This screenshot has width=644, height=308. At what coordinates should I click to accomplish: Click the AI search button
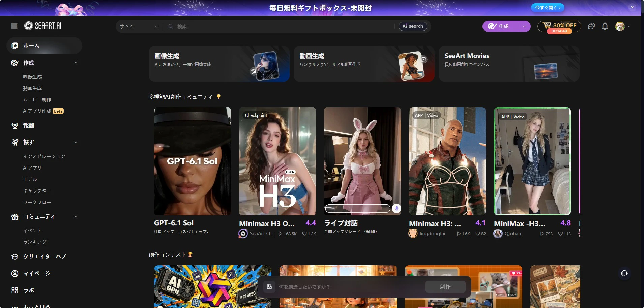413,26
